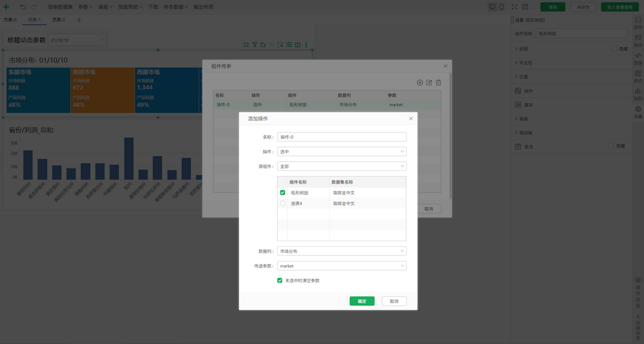Open the 参数 menu in top bar
Viewport: 644px width, 344px height.
pyautogui.click(x=85, y=7)
